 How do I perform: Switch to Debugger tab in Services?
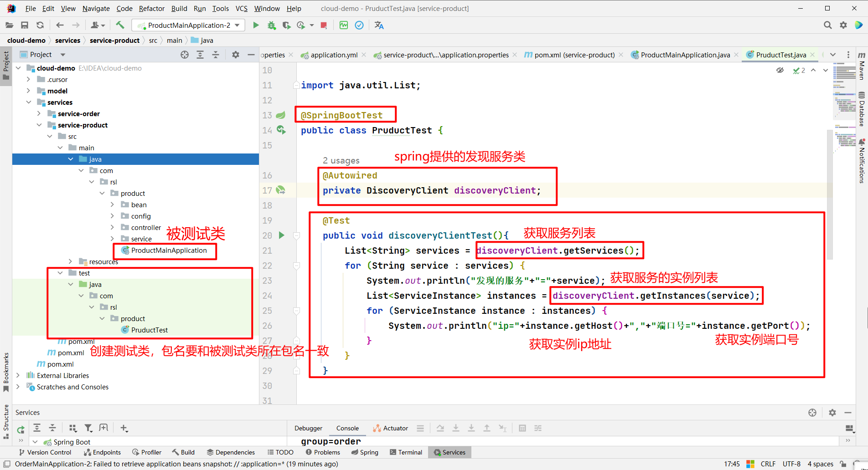pos(308,428)
